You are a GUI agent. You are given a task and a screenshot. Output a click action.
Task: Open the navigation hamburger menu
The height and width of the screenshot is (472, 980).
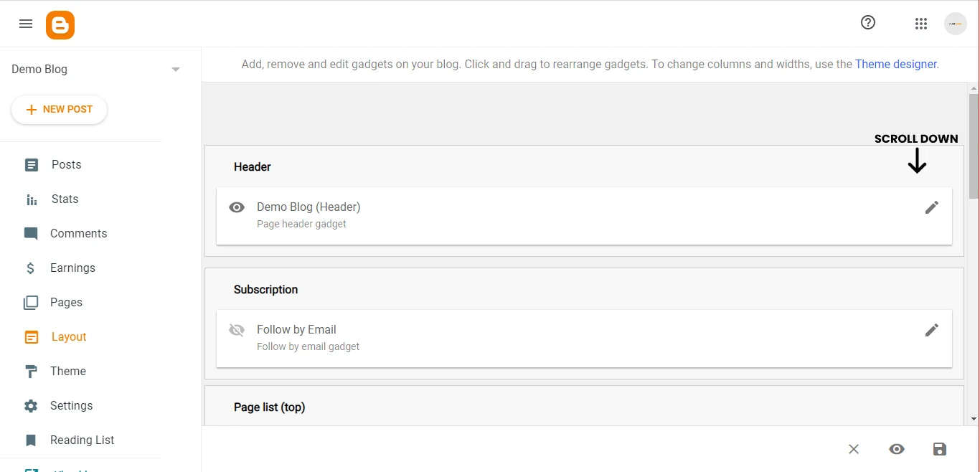click(26, 23)
